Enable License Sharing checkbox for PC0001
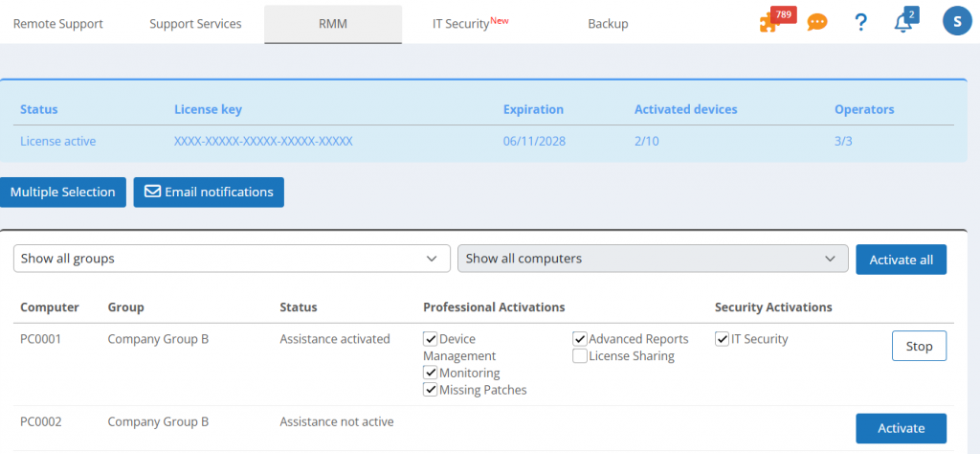The width and height of the screenshot is (980, 454). point(580,356)
